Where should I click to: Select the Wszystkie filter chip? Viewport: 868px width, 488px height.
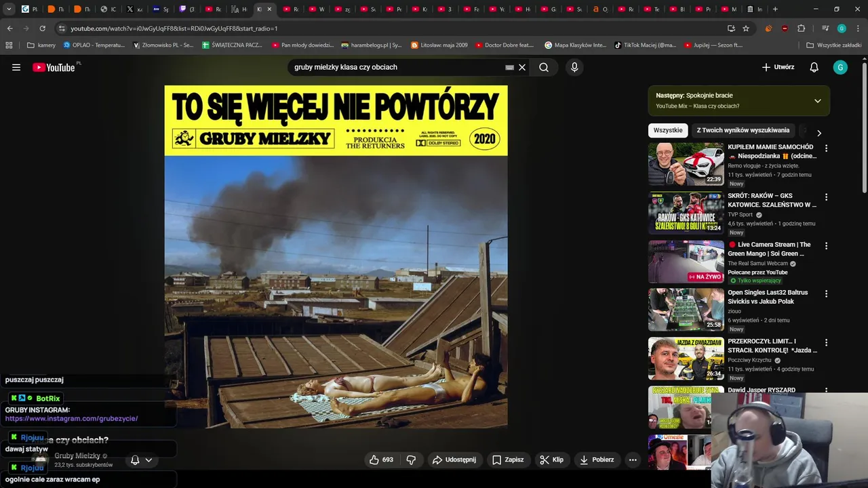point(668,130)
